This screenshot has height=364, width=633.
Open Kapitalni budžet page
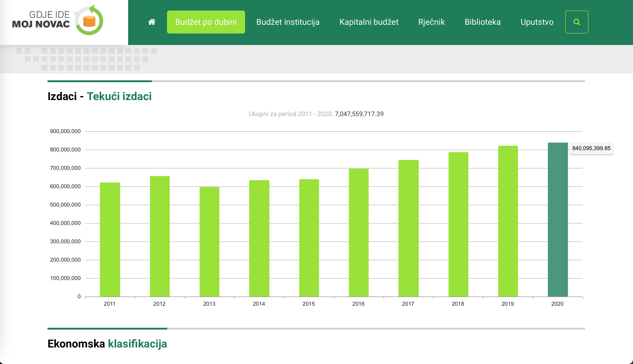tap(369, 22)
